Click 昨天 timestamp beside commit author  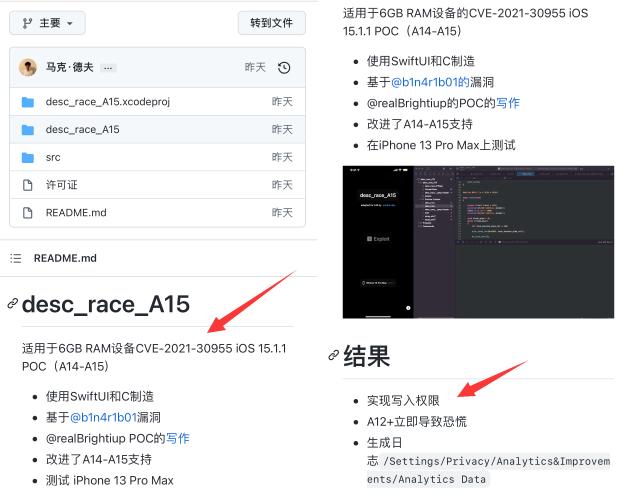pos(255,67)
